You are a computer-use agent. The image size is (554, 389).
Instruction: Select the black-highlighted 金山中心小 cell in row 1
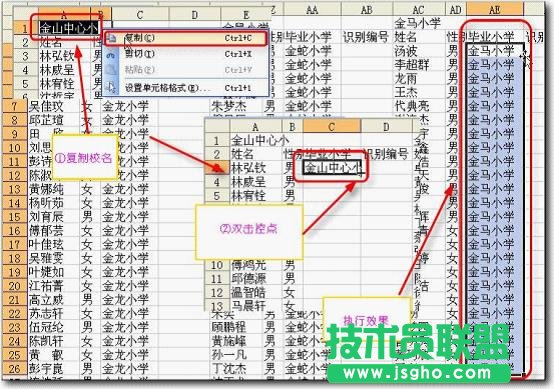point(68,28)
